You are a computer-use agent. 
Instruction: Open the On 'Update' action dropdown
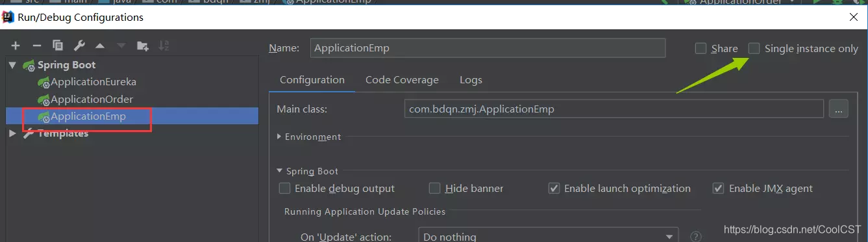(549, 236)
